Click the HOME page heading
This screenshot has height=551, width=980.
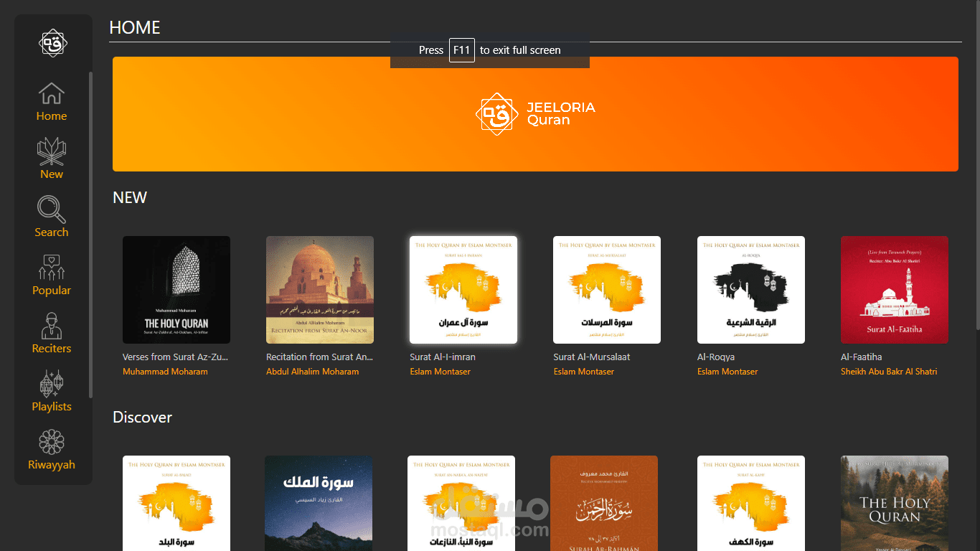coord(135,27)
